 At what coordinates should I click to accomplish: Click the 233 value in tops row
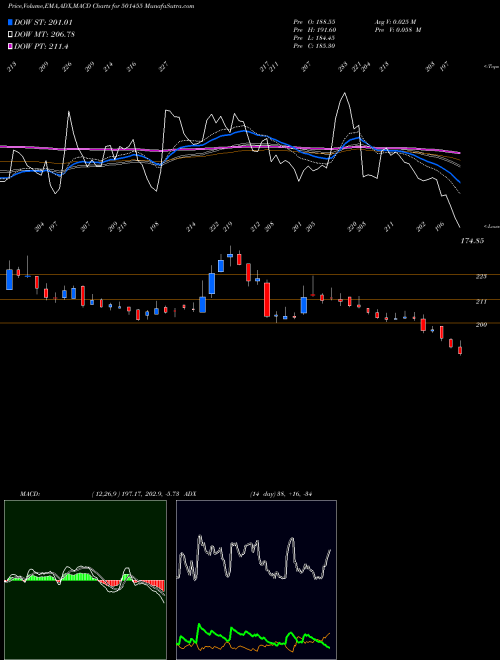click(343, 67)
